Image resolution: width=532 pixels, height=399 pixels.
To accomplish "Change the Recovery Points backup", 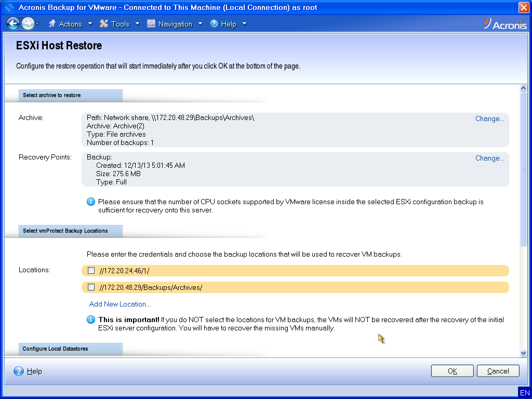I will [x=489, y=158].
